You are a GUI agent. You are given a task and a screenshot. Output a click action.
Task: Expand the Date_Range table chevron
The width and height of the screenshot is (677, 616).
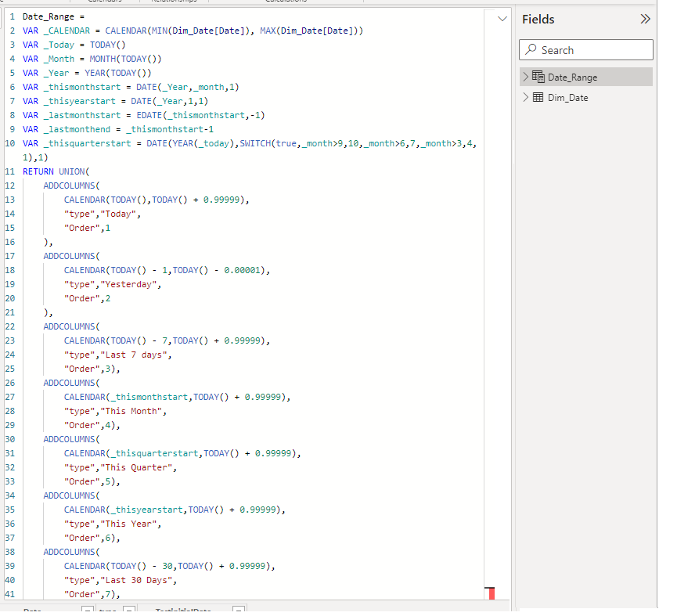click(525, 77)
